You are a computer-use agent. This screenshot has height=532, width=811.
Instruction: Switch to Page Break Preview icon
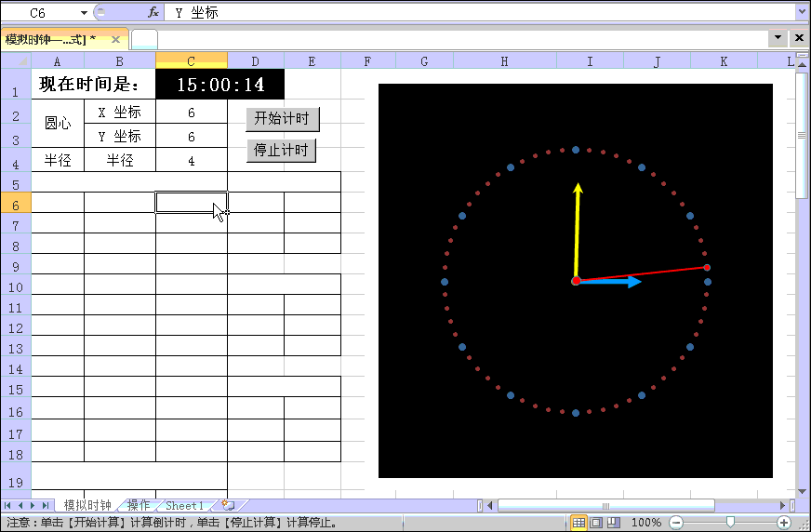click(x=614, y=522)
